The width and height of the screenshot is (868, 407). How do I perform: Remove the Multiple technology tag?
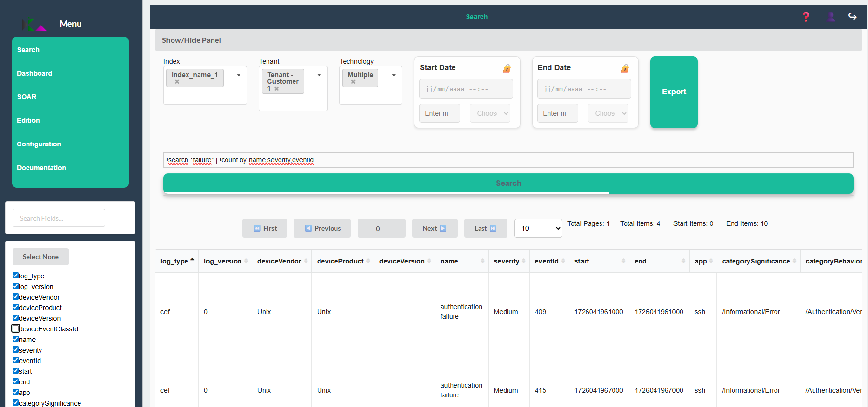click(353, 82)
